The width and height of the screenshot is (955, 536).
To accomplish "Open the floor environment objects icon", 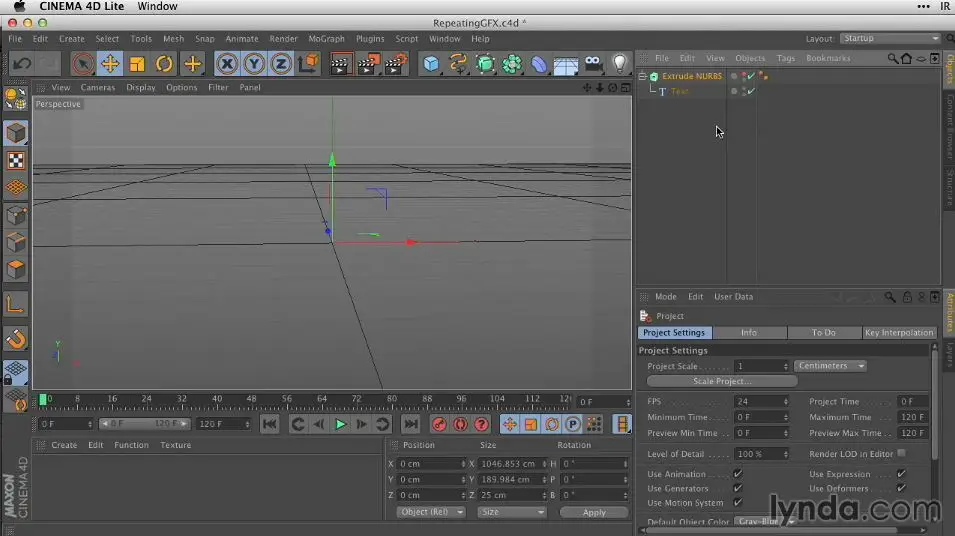I will pyautogui.click(x=566, y=64).
